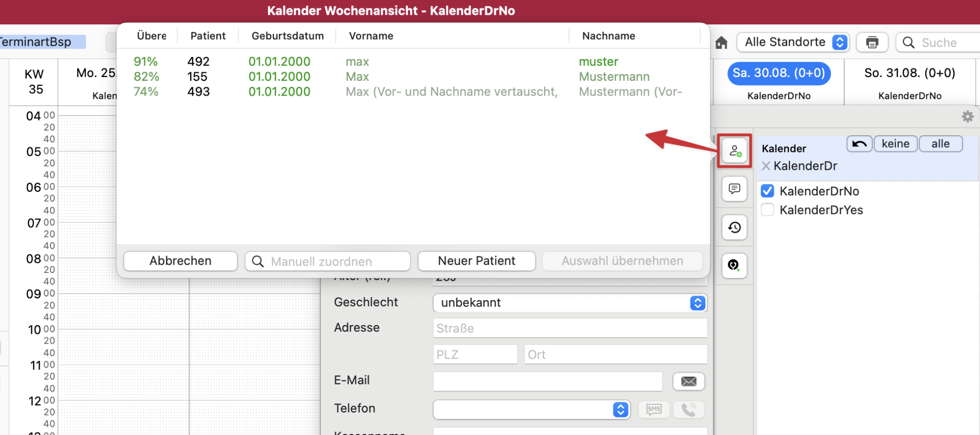
Task: Click the Straße input field
Action: pyautogui.click(x=570, y=328)
